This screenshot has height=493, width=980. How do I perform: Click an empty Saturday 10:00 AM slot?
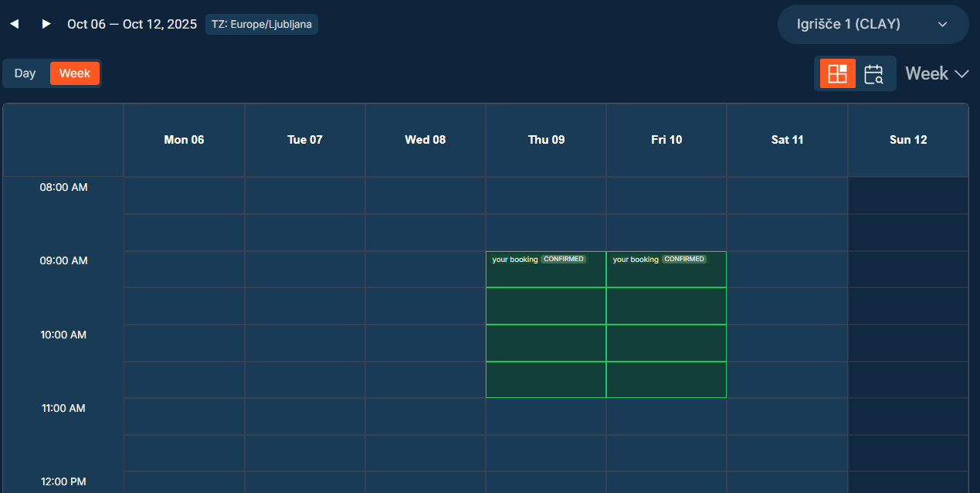pyautogui.click(x=786, y=343)
